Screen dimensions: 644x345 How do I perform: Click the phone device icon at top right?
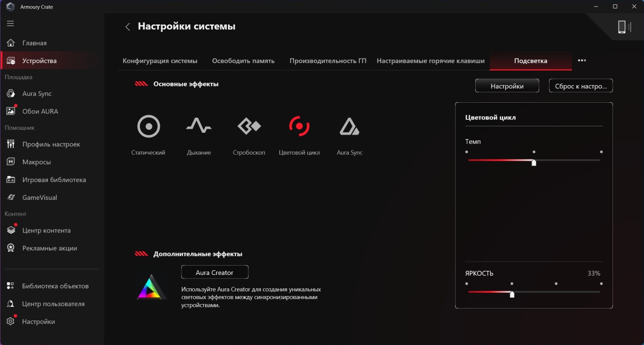tap(622, 27)
